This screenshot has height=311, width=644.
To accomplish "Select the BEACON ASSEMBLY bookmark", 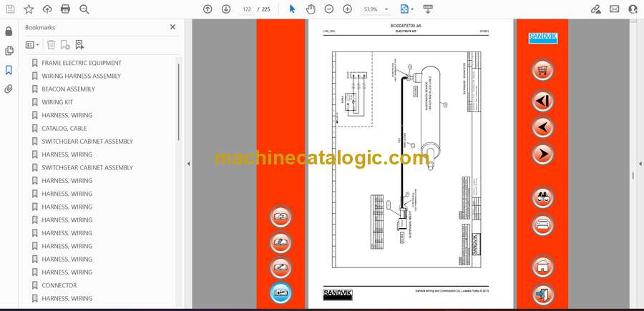I will pyautogui.click(x=68, y=89).
